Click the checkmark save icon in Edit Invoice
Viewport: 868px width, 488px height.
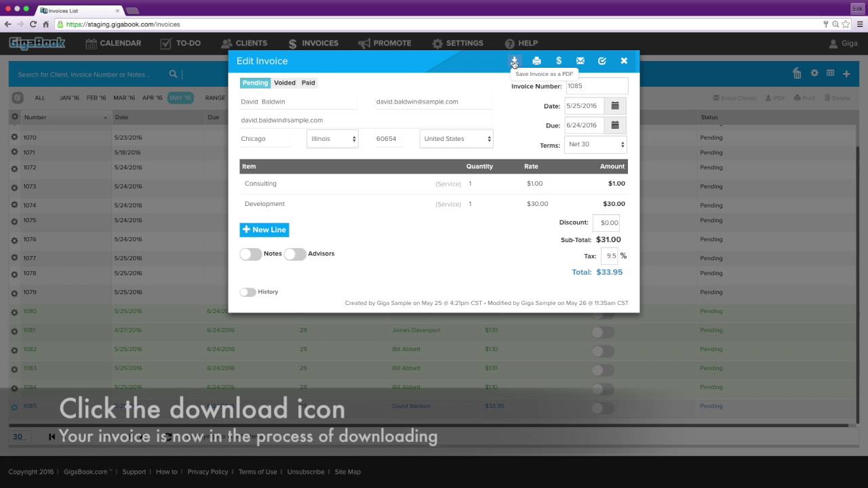pyautogui.click(x=601, y=61)
